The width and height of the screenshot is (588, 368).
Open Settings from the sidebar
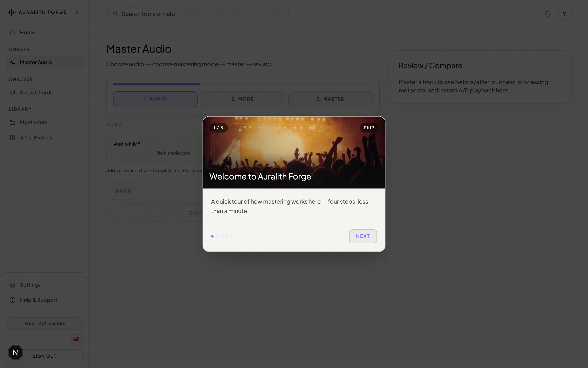45,285
